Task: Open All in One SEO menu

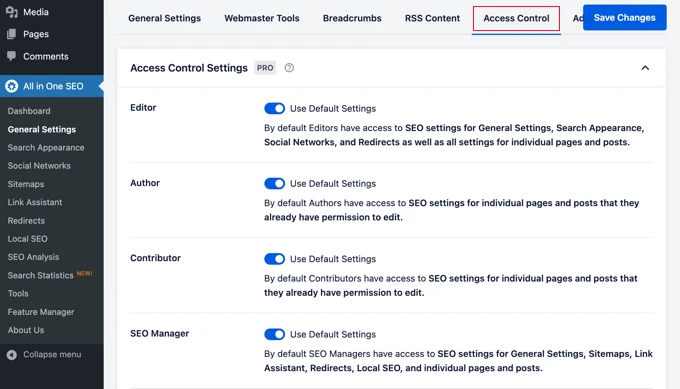Action: pos(53,86)
